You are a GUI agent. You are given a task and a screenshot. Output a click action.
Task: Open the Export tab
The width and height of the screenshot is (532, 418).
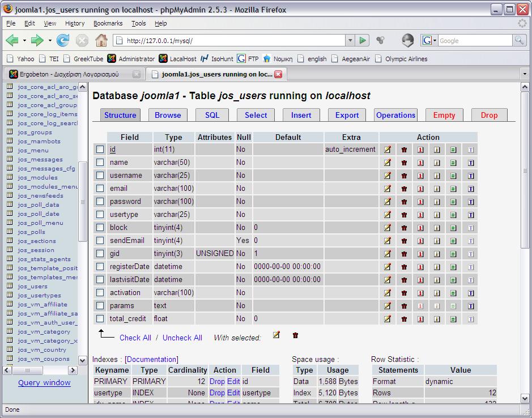click(347, 115)
